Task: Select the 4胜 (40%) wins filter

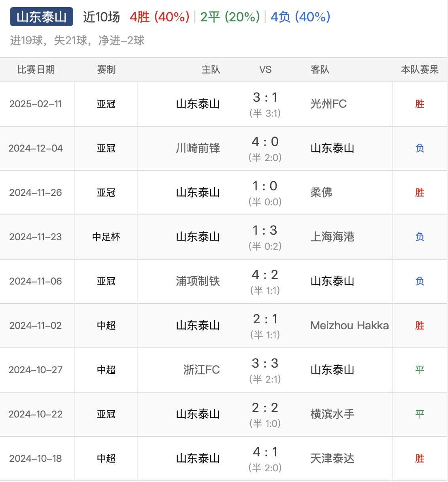Action: [159, 17]
